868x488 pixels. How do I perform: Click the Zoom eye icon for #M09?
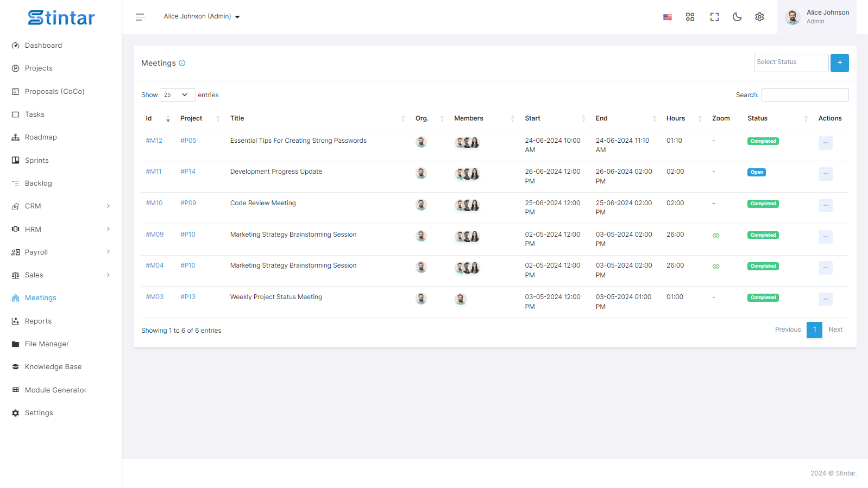716,236
